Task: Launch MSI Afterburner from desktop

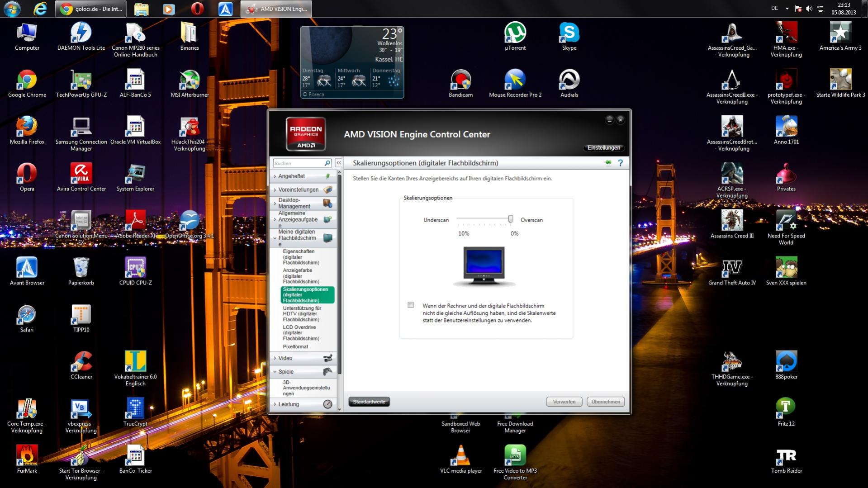Action: pyautogui.click(x=190, y=84)
